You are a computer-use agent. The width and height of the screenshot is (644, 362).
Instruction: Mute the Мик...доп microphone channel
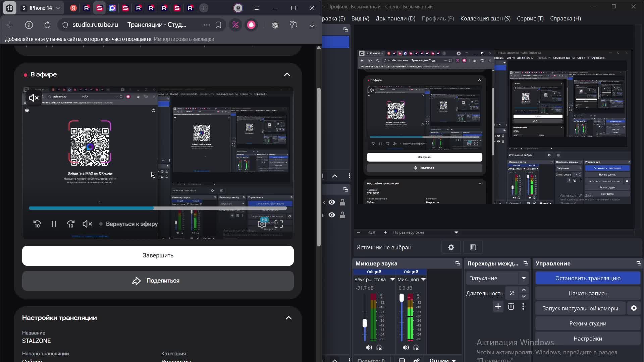pos(406,348)
